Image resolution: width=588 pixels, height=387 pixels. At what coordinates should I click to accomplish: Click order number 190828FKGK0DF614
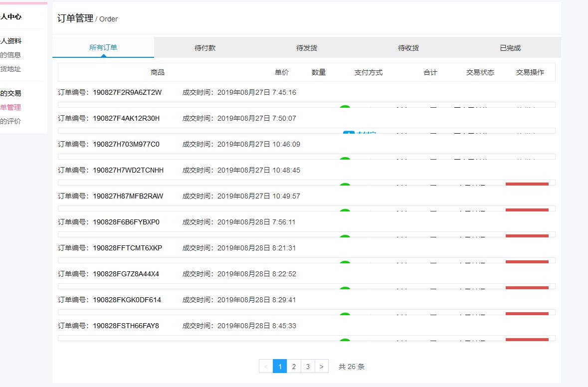click(x=127, y=300)
